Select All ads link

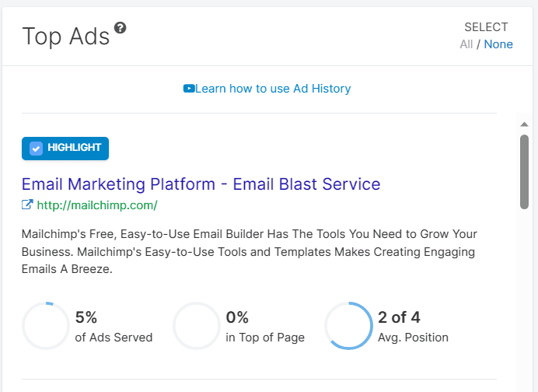coord(466,44)
